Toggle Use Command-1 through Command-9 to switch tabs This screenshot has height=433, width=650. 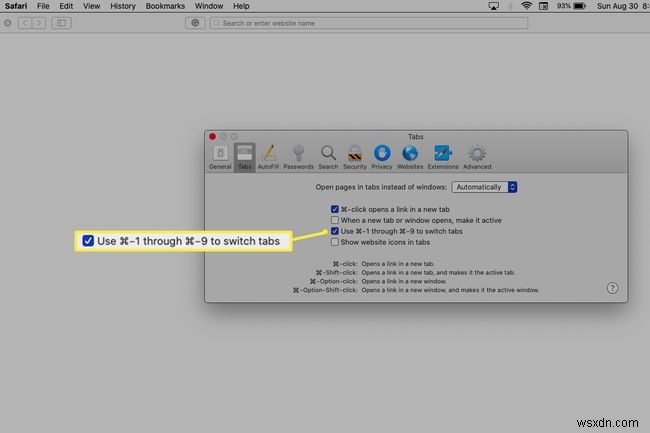(x=335, y=231)
